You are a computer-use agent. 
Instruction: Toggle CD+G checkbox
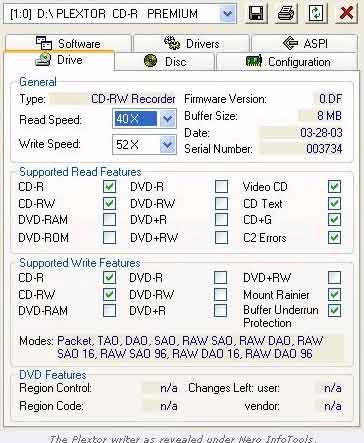tap(334, 220)
